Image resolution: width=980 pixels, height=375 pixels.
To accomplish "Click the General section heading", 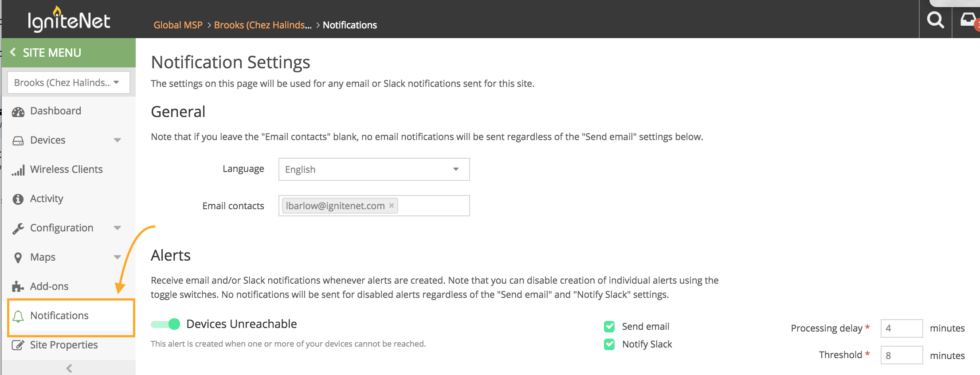I will (x=178, y=112).
